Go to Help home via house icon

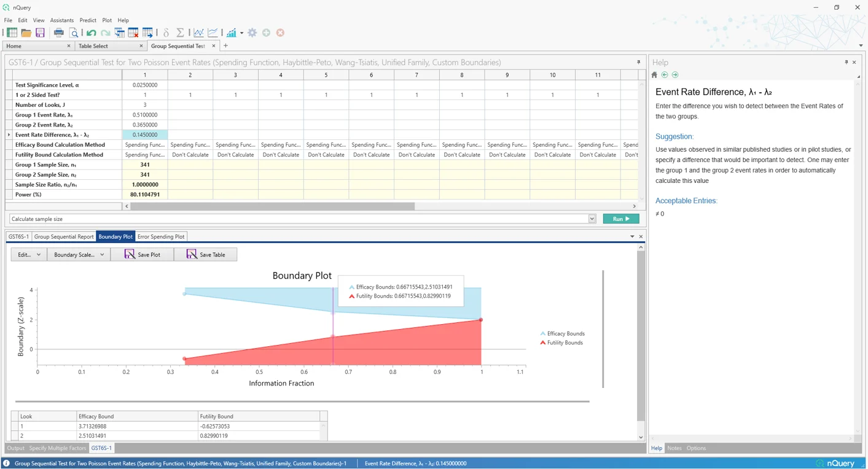click(x=654, y=75)
